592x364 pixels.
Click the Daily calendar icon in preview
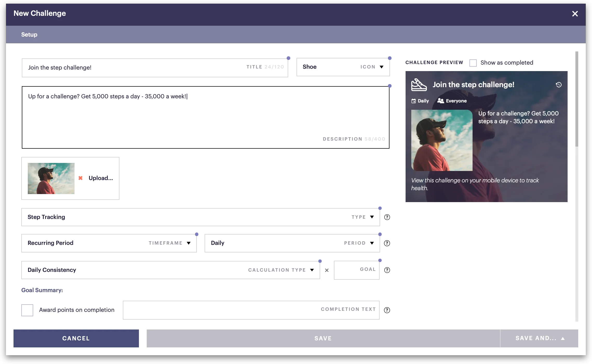(x=414, y=101)
